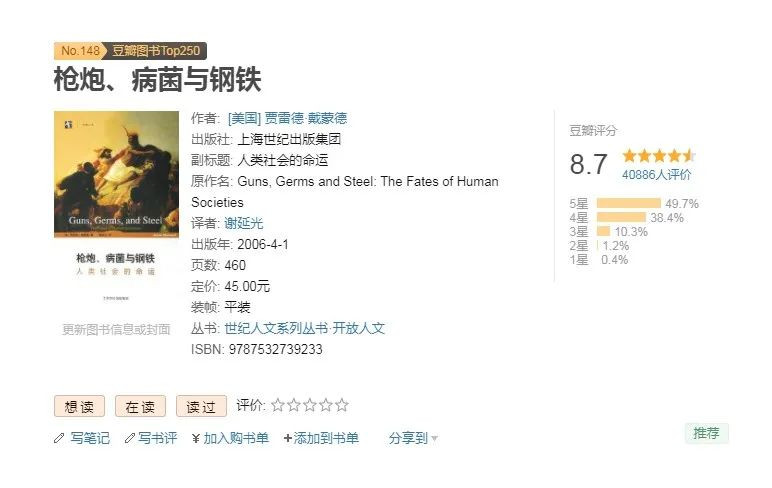Image resolution: width=772 pixels, height=488 pixels.
Task: View the 40886人评价 ratings link
Action: (x=656, y=174)
